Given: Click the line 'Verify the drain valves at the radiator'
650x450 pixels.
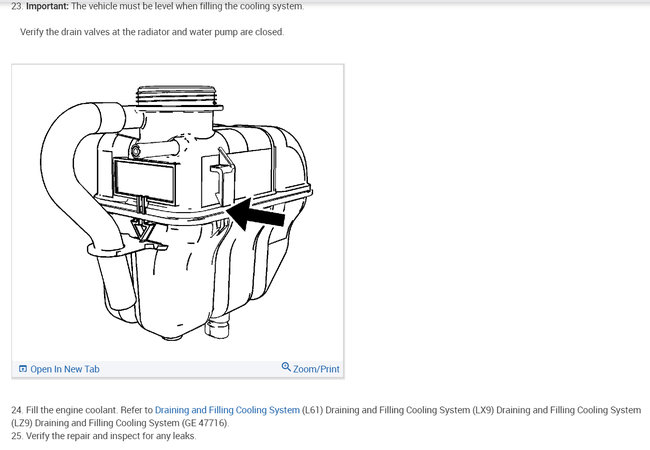Looking at the screenshot, I should (152, 32).
